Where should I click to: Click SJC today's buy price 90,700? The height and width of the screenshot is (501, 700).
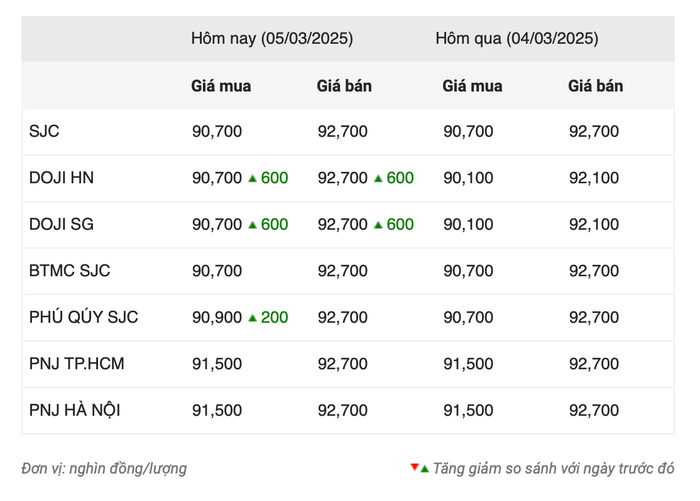coord(217,131)
